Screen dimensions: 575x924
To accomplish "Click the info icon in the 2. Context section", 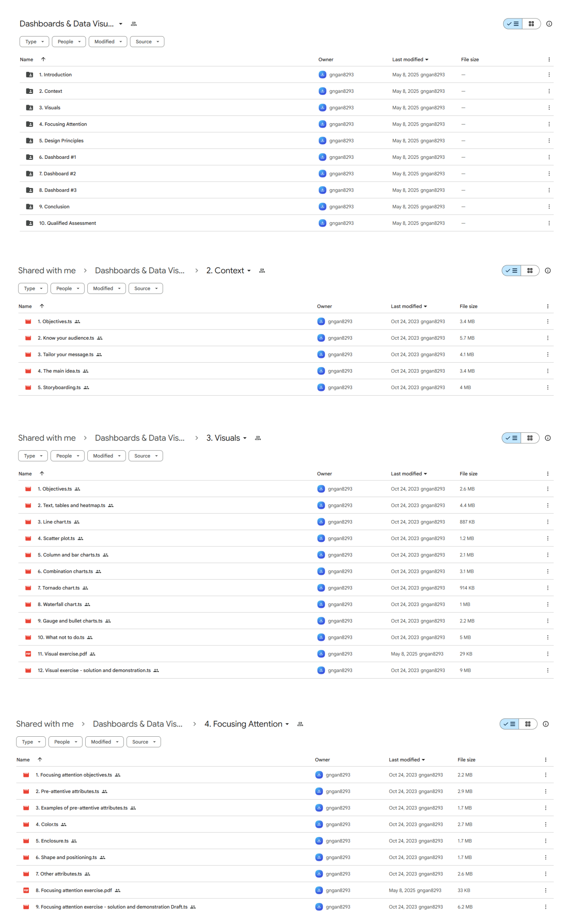I will 547,270.
